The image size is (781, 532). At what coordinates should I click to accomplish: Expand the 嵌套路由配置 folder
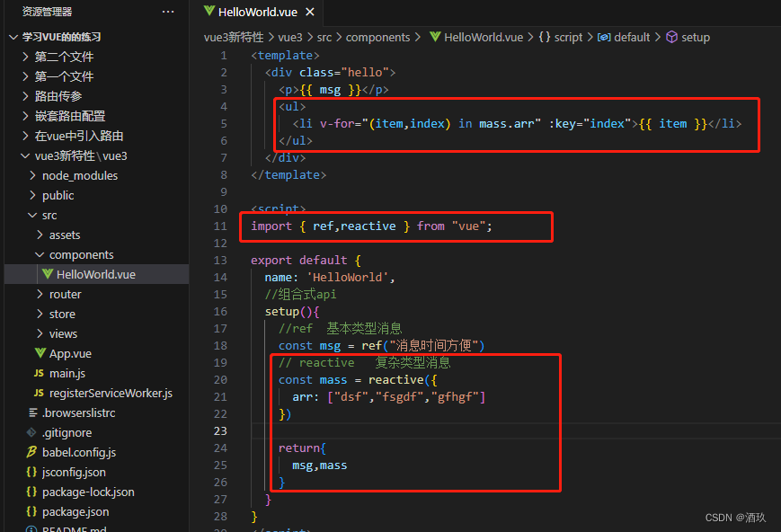[x=26, y=116]
